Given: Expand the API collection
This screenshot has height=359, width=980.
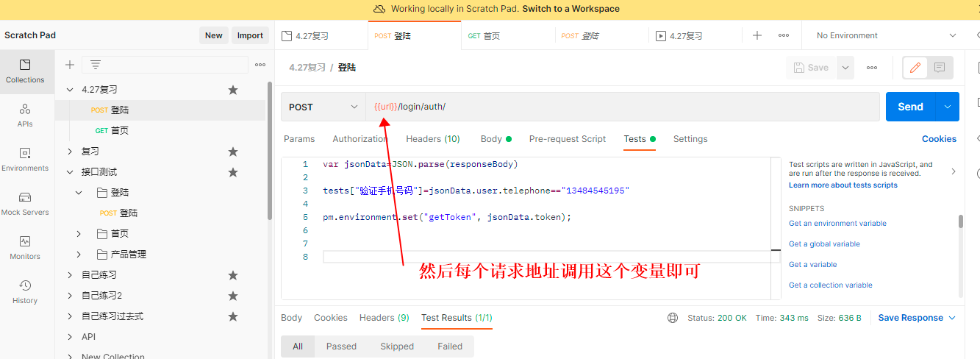Looking at the screenshot, I should 71,337.
